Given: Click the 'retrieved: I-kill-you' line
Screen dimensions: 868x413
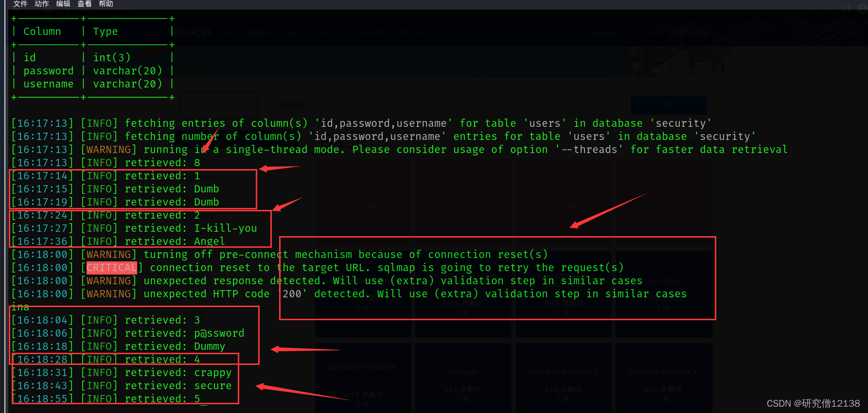Looking at the screenshot, I should [134, 228].
